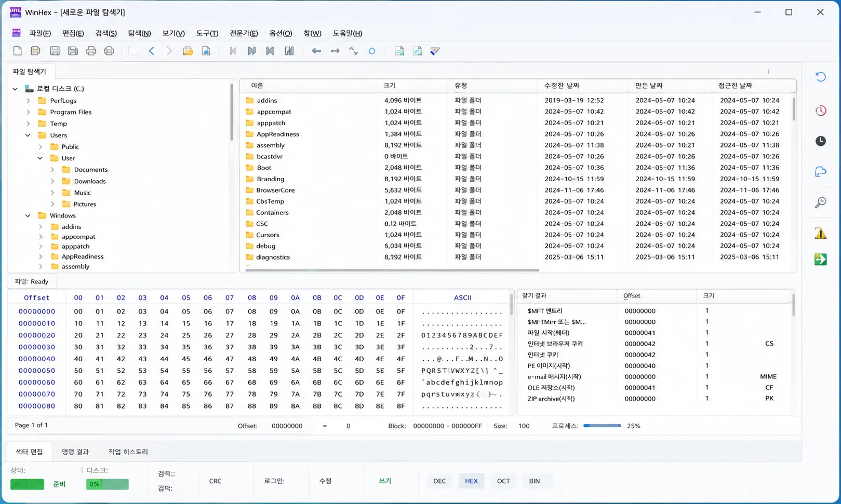Click the yellow open folder toolbar icon
841x504 pixels.
tap(188, 51)
